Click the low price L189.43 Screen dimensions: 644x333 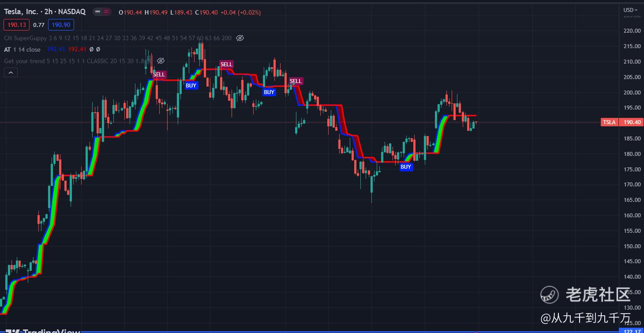tap(181, 12)
